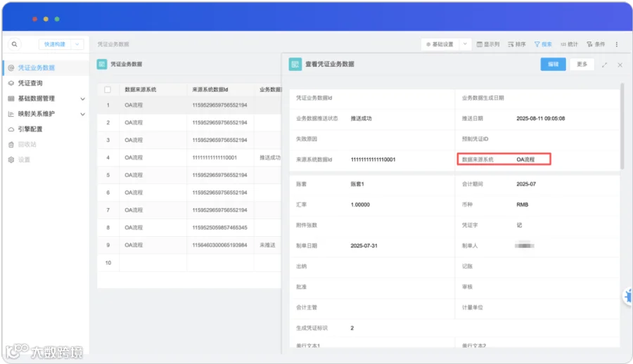Click the detail panel vertical scrollbar
The width and height of the screenshot is (633, 364).
622,126
